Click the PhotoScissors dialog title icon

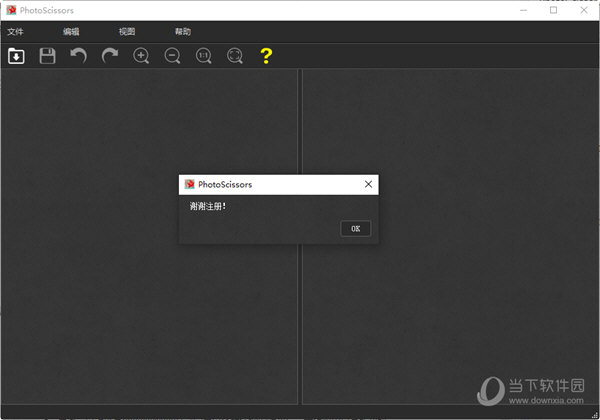click(190, 184)
